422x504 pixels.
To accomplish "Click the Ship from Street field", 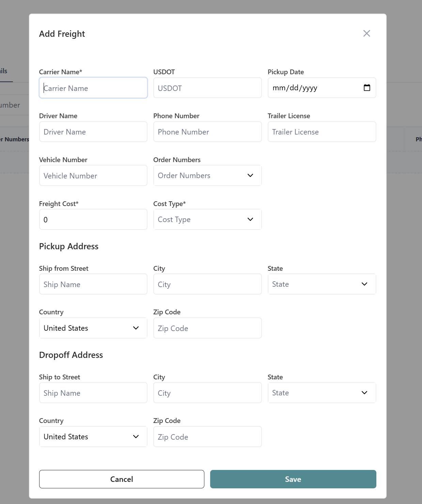I will coord(93,284).
